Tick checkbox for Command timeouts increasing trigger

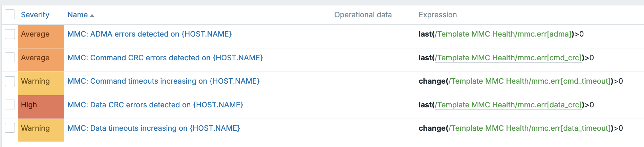pyautogui.click(x=10, y=81)
